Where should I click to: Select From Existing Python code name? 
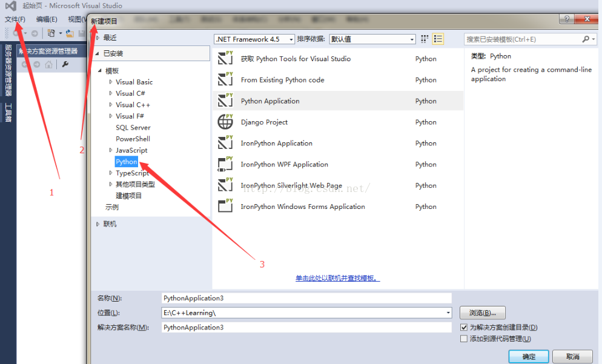click(x=283, y=80)
